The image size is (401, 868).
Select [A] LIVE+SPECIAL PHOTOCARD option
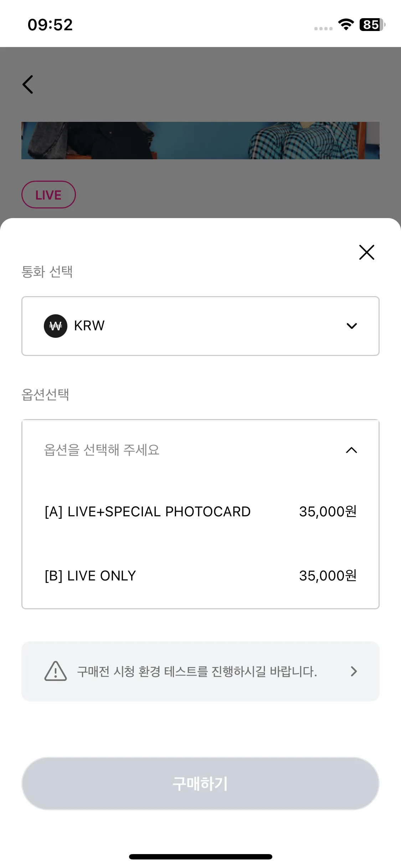click(200, 512)
